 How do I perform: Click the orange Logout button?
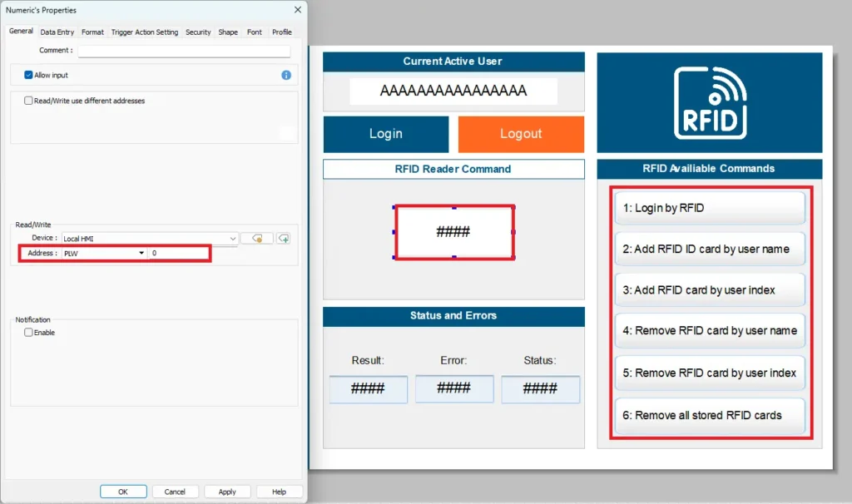[521, 134]
